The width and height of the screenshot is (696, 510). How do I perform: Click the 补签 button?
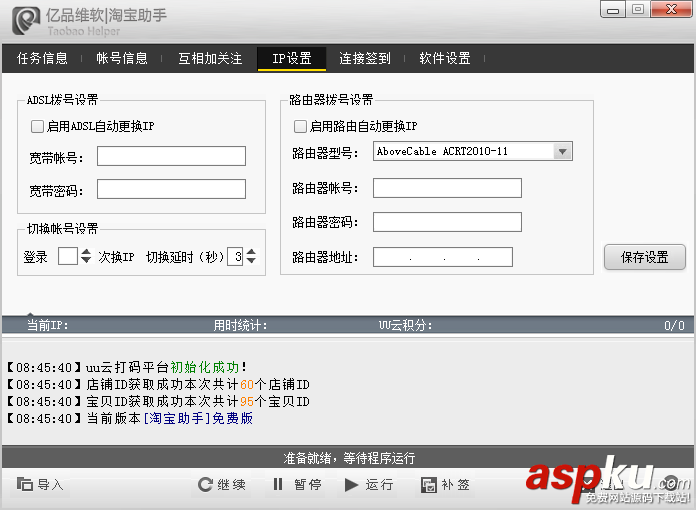445,484
